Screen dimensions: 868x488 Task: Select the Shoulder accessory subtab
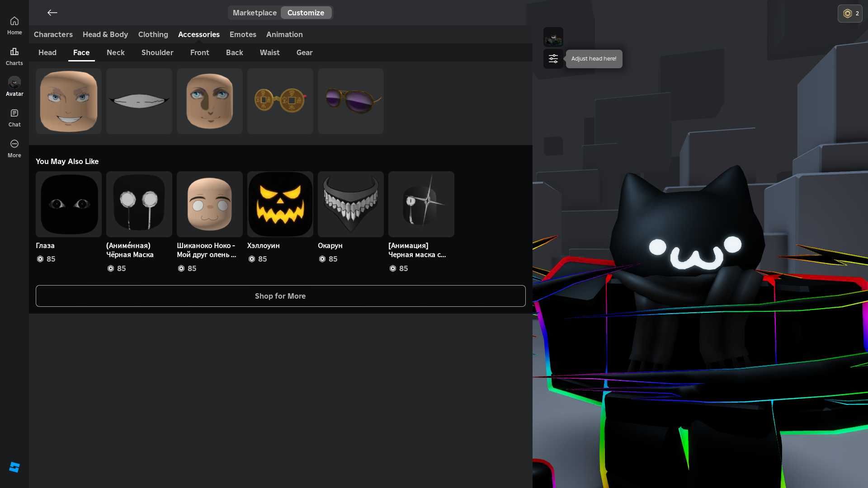(157, 52)
